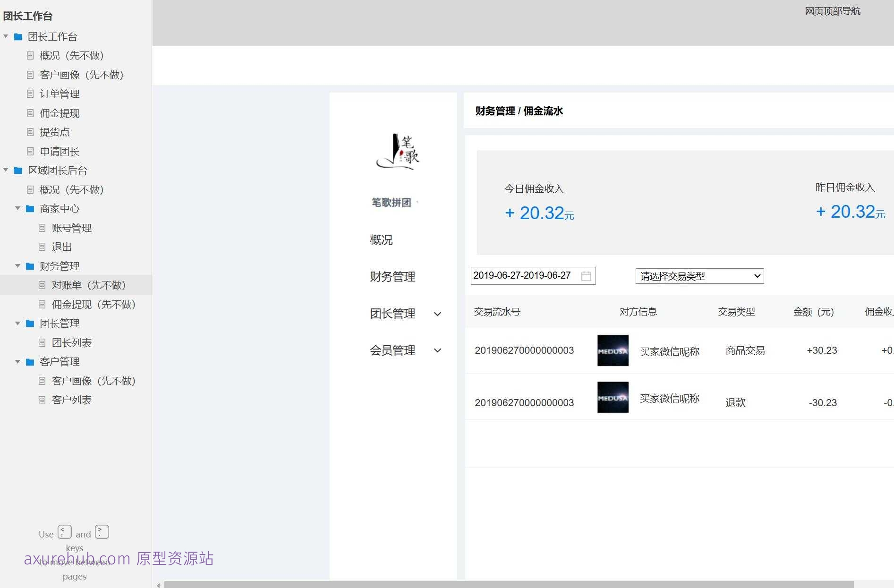Click the folder icon beside 财务管理
Screen dimensions: 894x588
pos(29,266)
